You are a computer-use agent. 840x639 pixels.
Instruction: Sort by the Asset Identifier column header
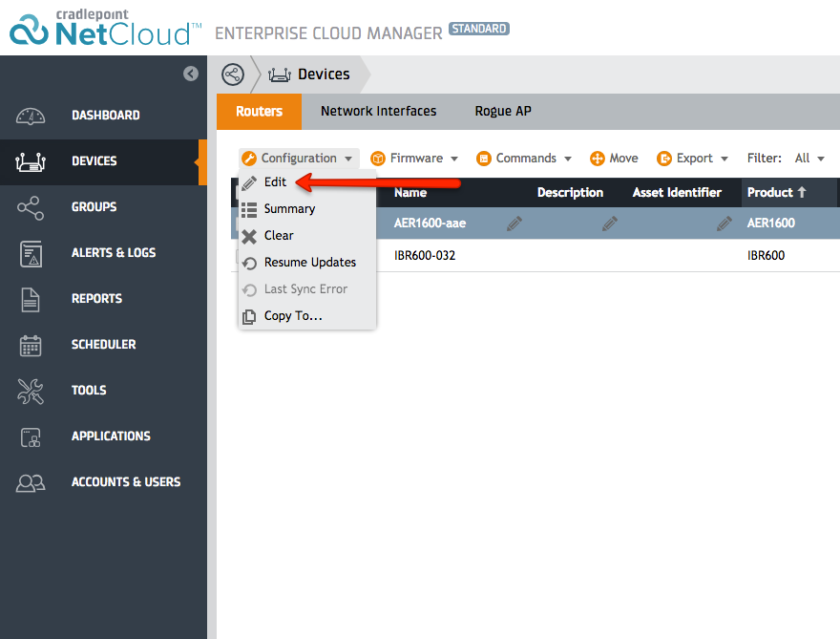click(677, 192)
